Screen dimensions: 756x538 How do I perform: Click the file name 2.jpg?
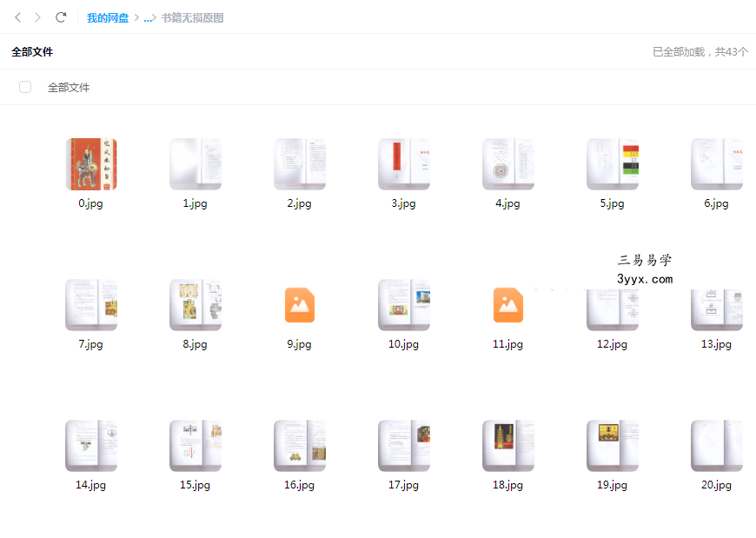(300, 203)
